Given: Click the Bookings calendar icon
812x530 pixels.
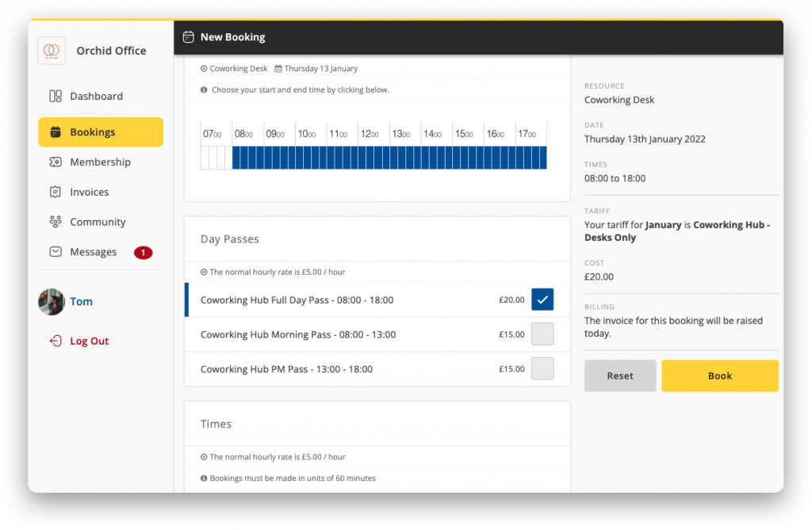Looking at the screenshot, I should tap(56, 132).
